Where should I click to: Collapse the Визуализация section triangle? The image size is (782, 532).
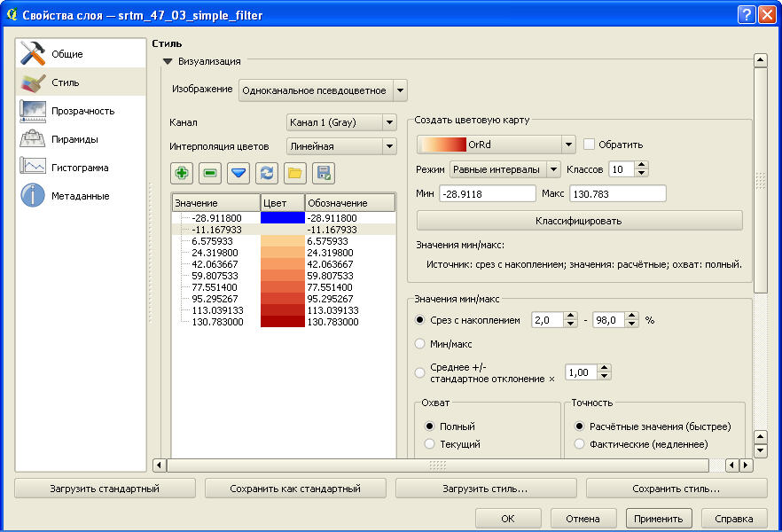coord(167,62)
